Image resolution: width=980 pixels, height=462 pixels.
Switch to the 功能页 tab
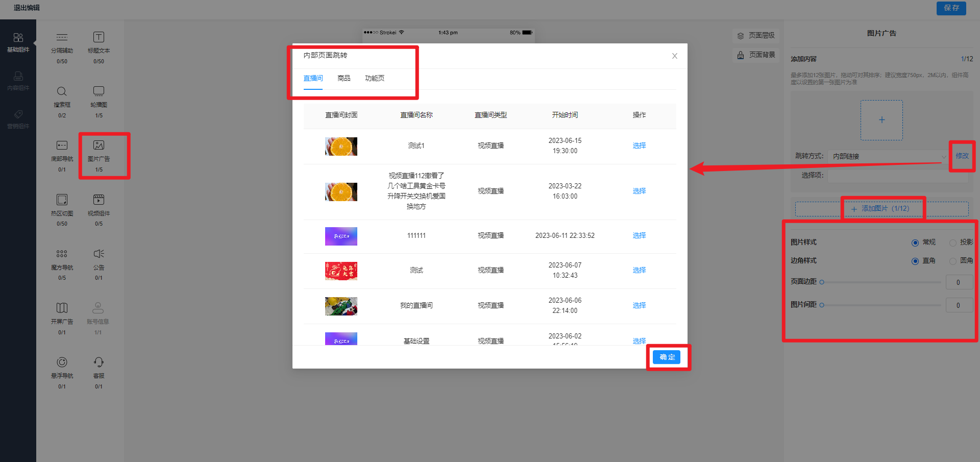click(x=375, y=78)
